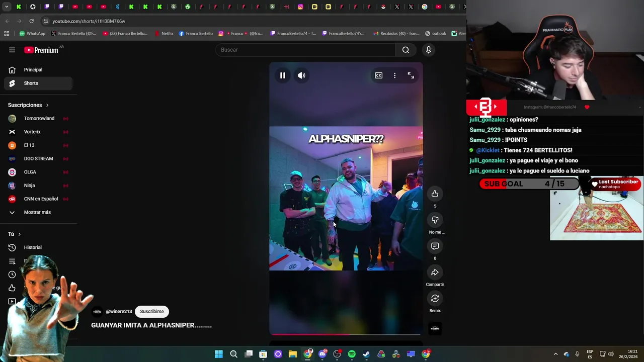Open the Short's comments panel
Screen dimensions: 644x362
pos(435,246)
